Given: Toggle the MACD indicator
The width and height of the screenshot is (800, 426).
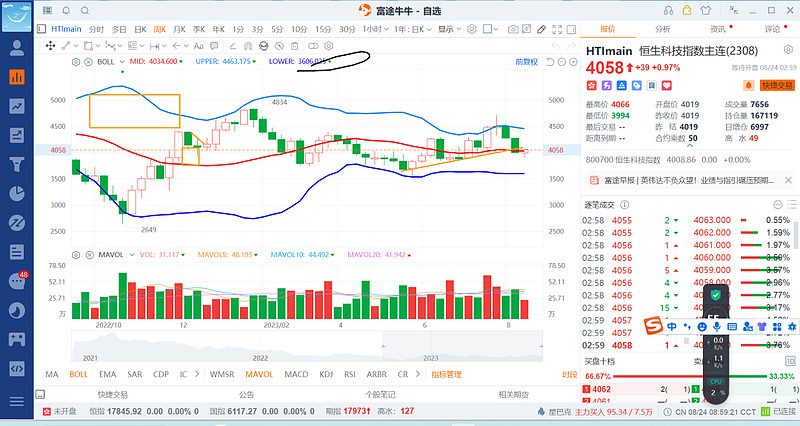Looking at the screenshot, I should click(296, 374).
